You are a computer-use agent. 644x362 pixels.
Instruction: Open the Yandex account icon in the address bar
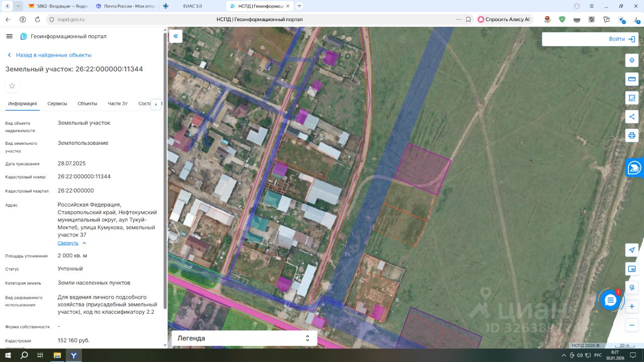[x=23, y=19]
